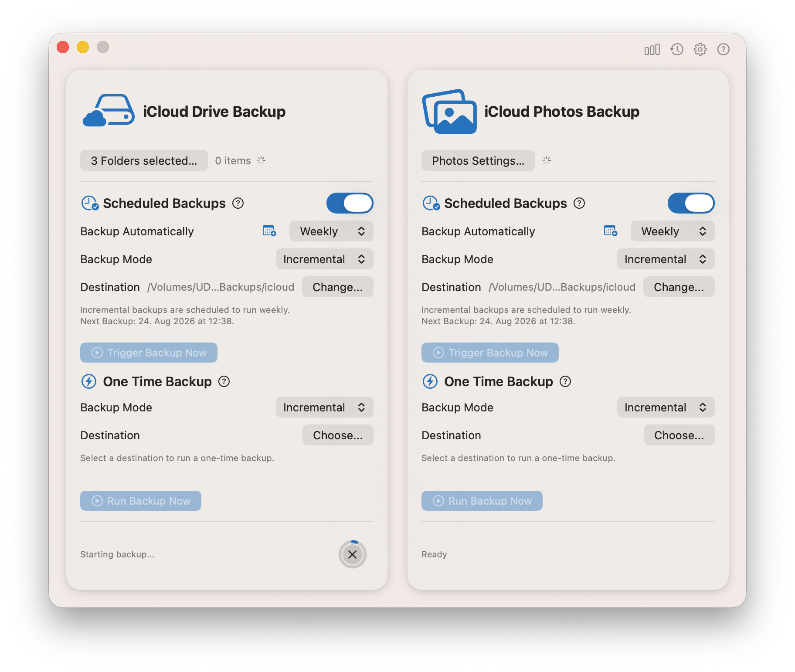The height and width of the screenshot is (672, 795).
Task: Open Weekly frequency dropdown for iCloud Photos
Action: (673, 231)
